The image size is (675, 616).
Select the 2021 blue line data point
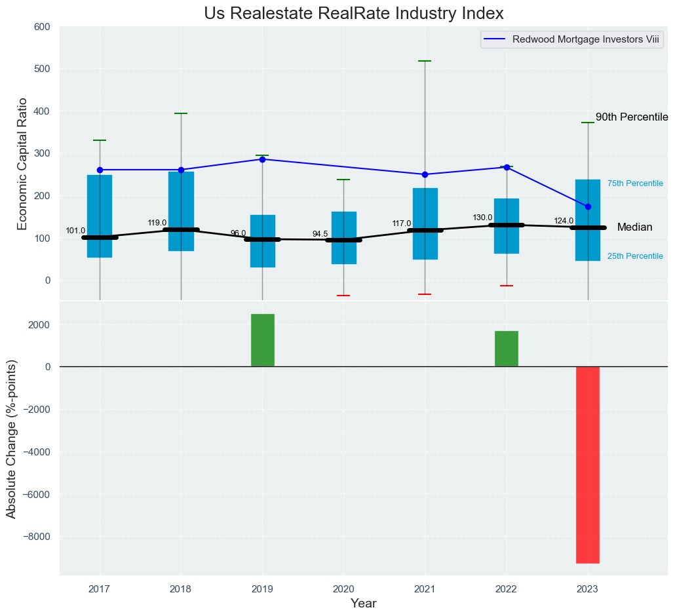click(x=425, y=174)
